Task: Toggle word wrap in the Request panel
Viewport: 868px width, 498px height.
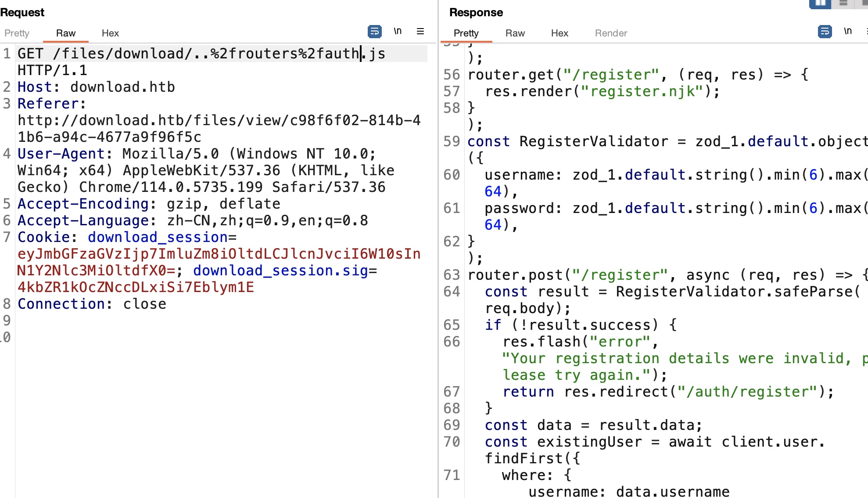Action: coord(374,32)
